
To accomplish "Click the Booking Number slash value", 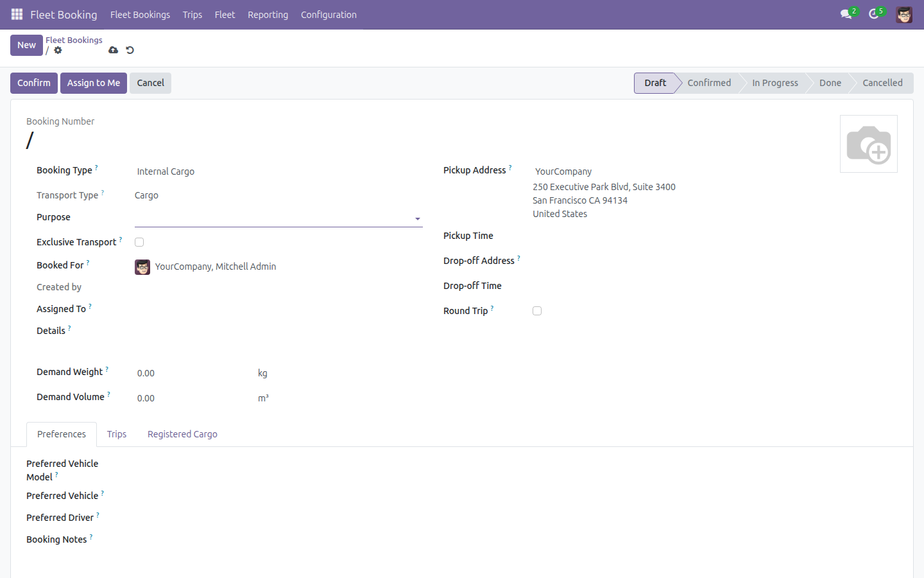I will (x=30, y=140).
